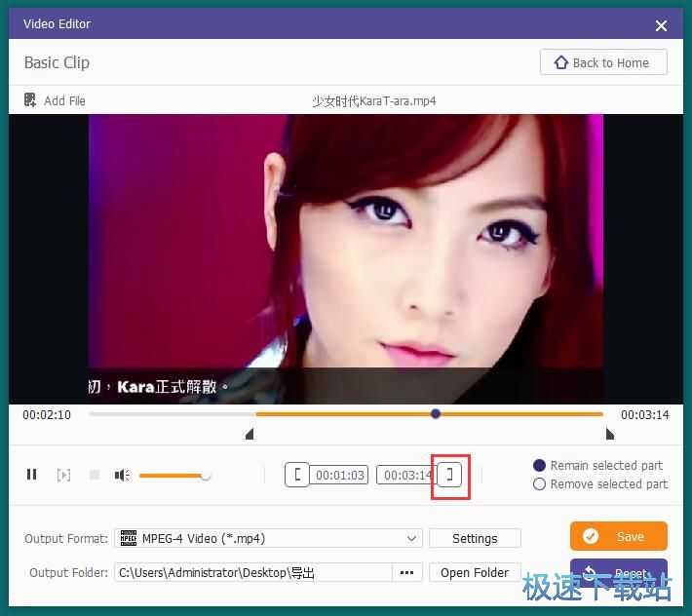Click the Output Folder path field
Viewport: 692px width, 616px height.
[252, 573]
